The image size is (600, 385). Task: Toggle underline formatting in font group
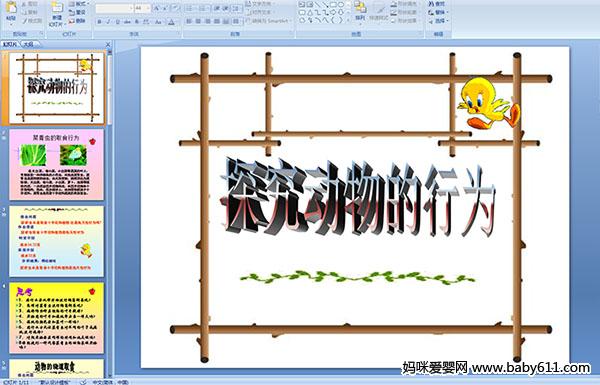pos(117,22)
